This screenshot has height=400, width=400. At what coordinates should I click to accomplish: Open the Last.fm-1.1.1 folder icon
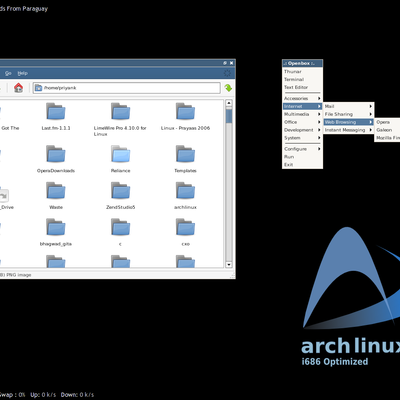coord(56,111)
